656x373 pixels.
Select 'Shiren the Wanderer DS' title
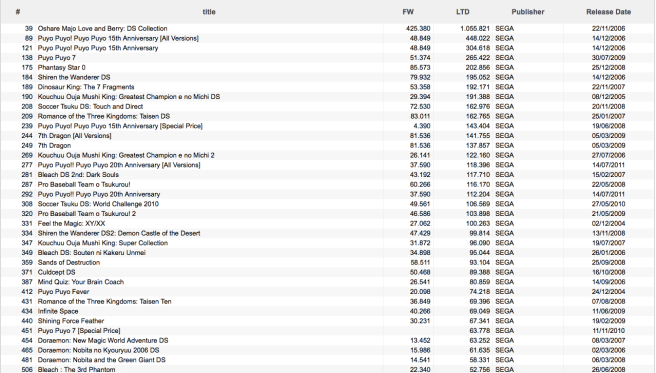(x=74, y=77)
